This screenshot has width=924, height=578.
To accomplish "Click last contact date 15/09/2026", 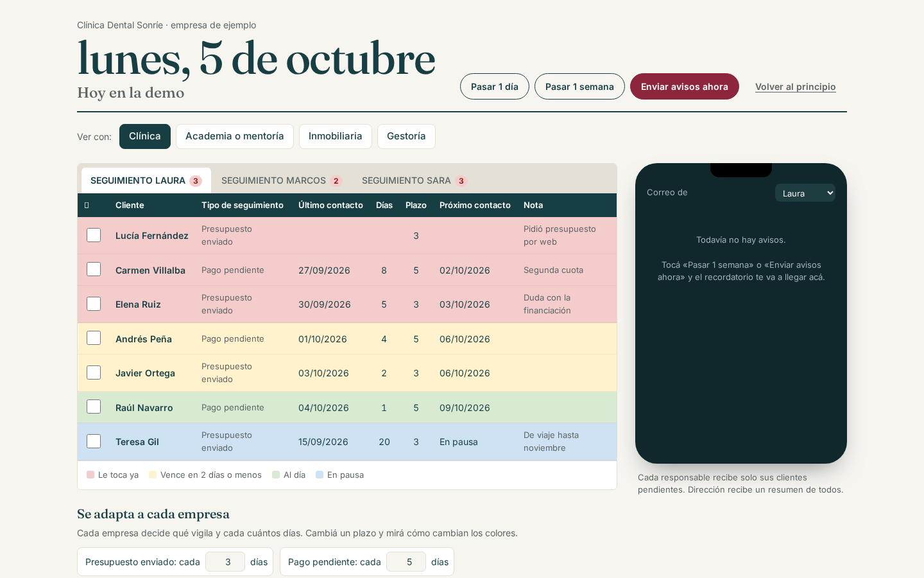I will pyautogui.click(x=323, y=442).
